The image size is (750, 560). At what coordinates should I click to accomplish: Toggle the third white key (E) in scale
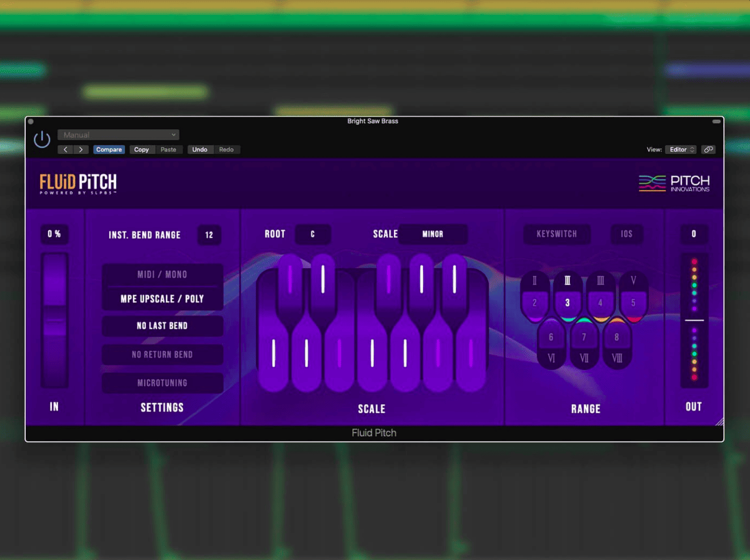coord(339,353)
